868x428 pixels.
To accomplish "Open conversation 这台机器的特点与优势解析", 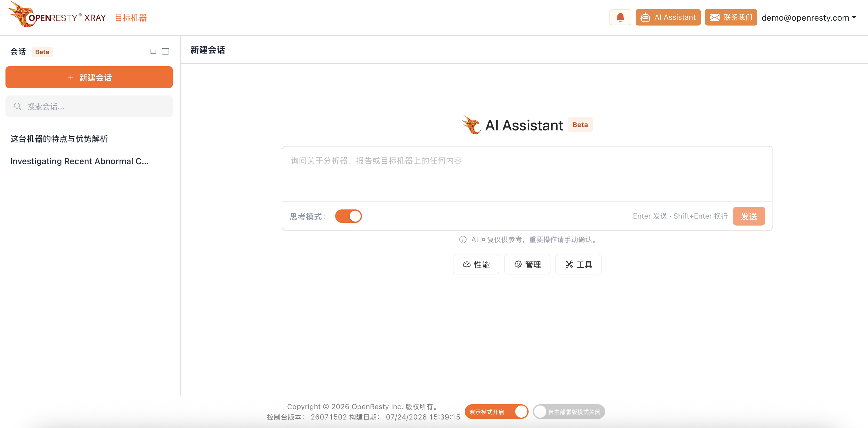I will pos(59,139).
